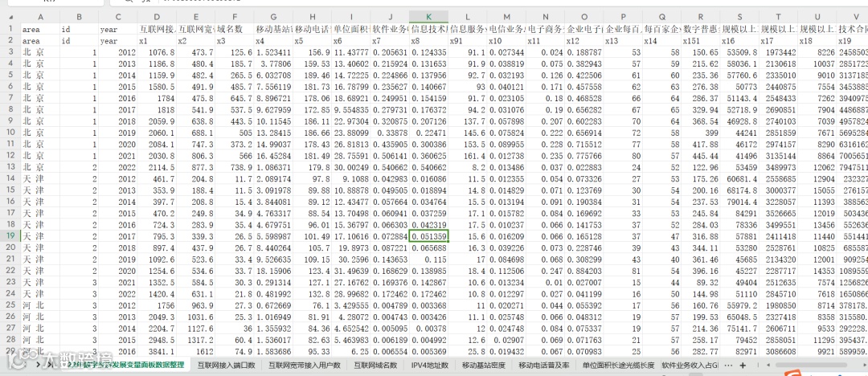Click the highlighted cell 0.051359
This screenshot has width=868, height=376.
(x=429, y=236)
